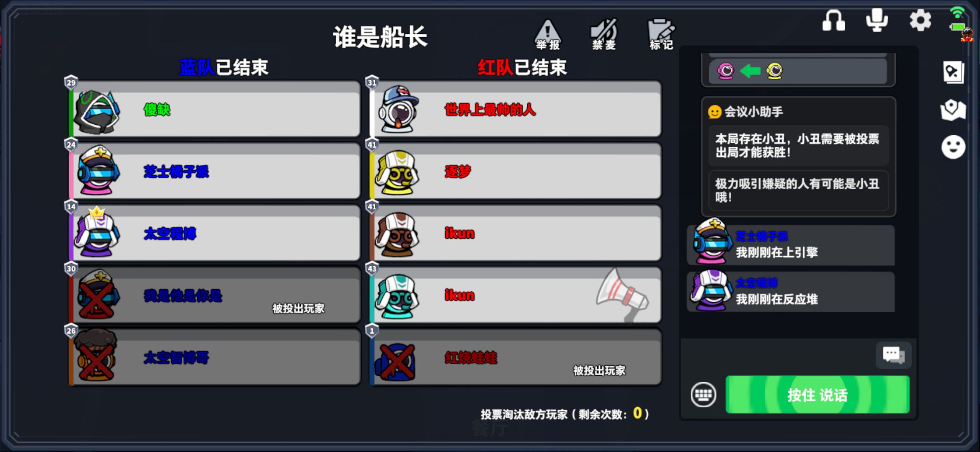The image size is (980, 452).
Task: Hold the green 按住说话 talk button
Action: 817,394
